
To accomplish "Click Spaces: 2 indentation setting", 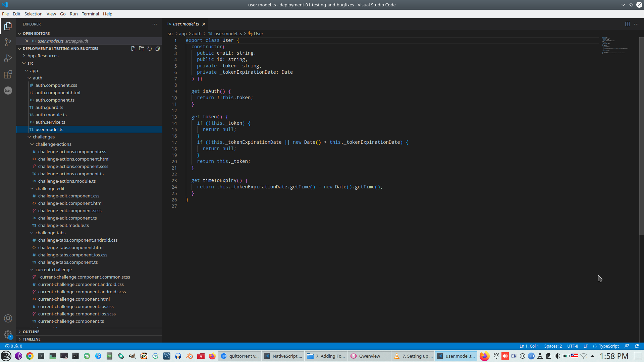I will tap(553, 346).
